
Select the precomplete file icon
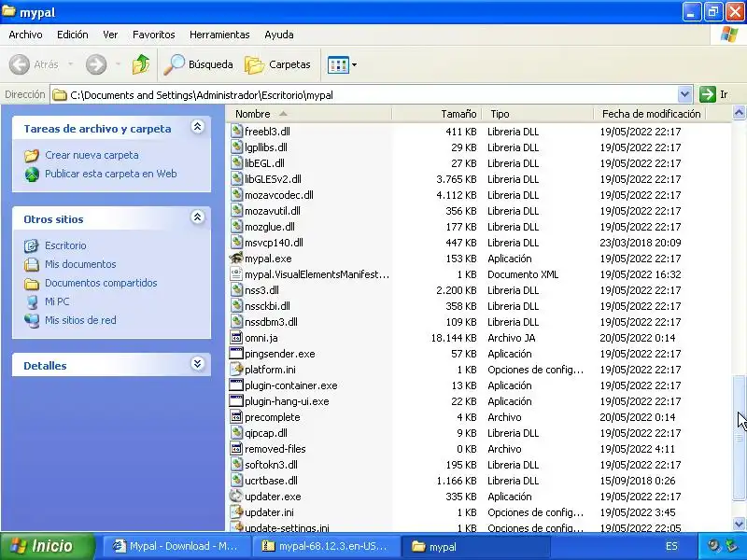click(236, 416)
